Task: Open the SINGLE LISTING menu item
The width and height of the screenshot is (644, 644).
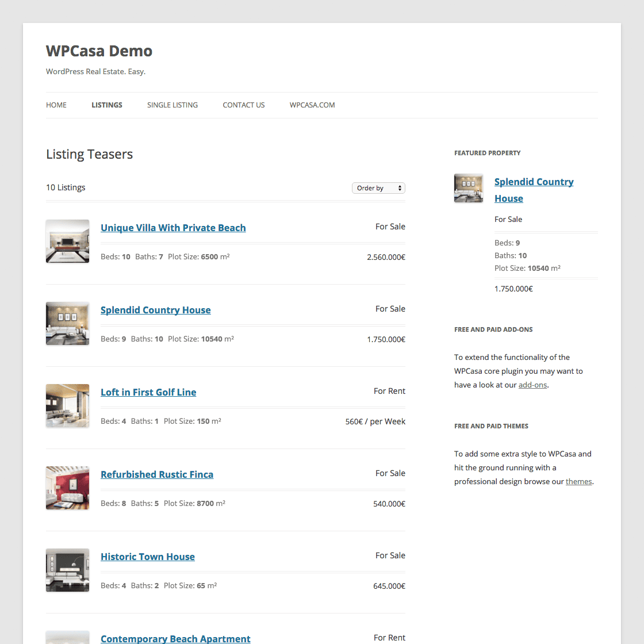Action: [172, 105]
